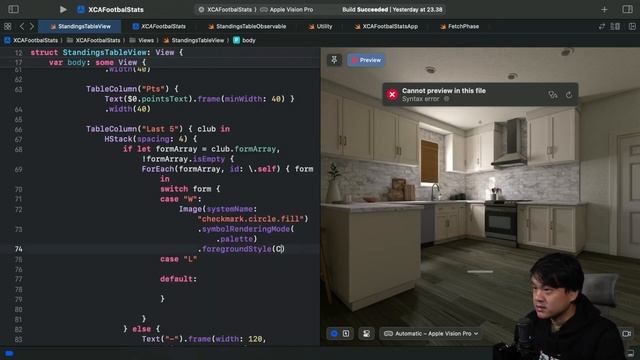The height and width of the screenshot is (360, 640).
Task: Add an editor on the right
Action: click(x=632, y=27)
